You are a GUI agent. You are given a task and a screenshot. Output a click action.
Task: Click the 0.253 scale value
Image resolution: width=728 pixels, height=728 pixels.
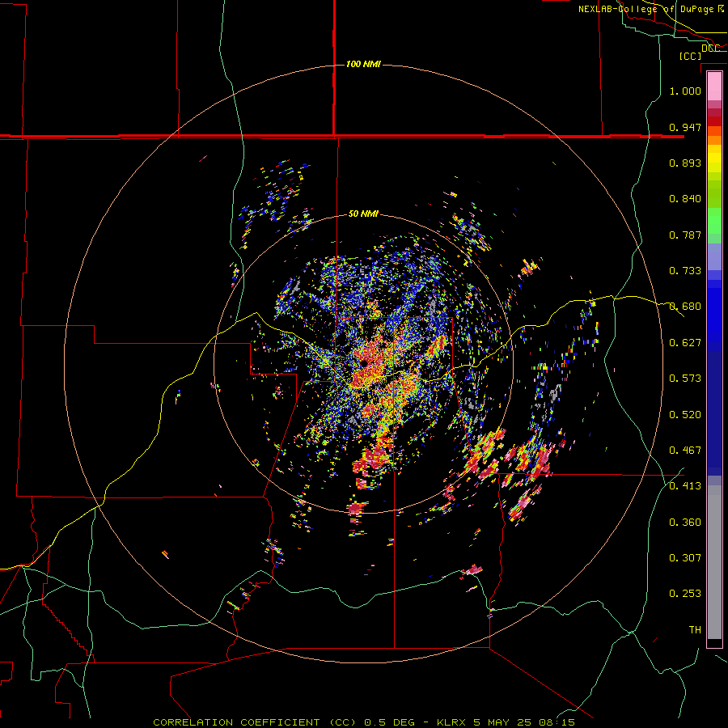pos(685,594)
